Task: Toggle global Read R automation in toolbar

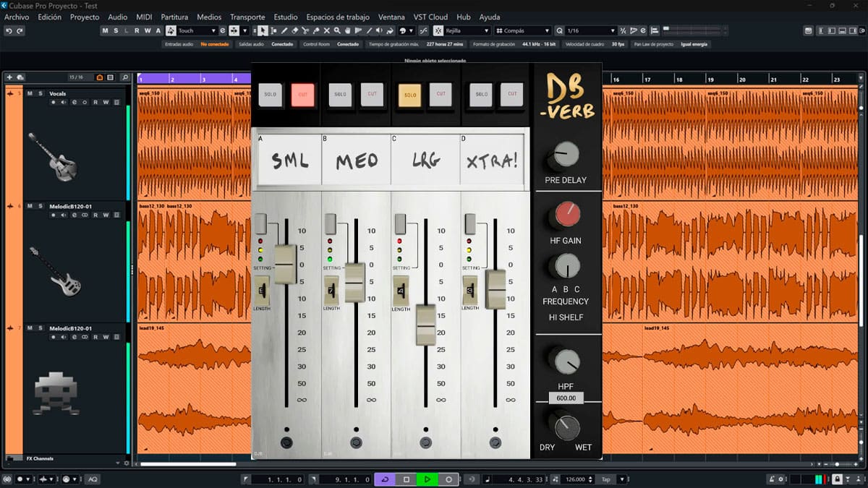Action: (137, 31)
